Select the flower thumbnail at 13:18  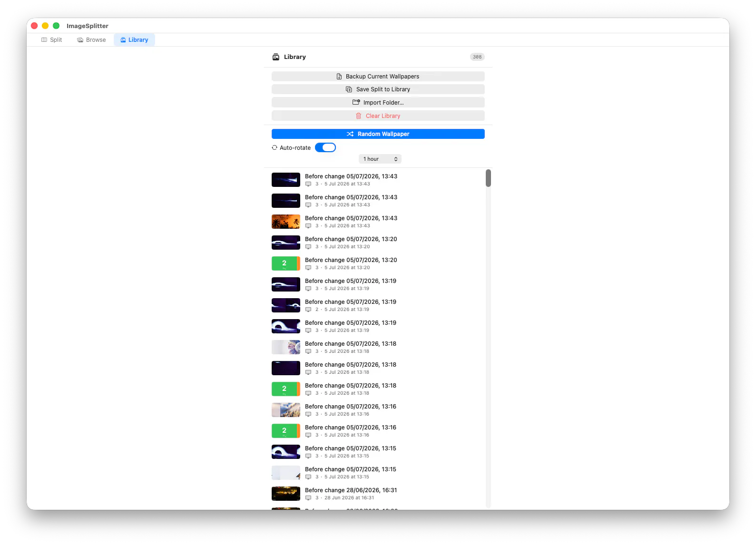[286, 347]
